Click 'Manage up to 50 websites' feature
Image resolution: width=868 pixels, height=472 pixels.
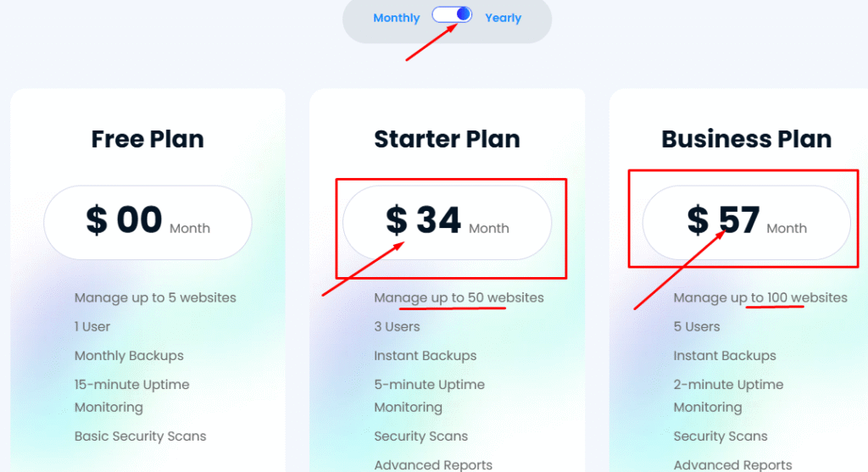[x=459, y=297]
